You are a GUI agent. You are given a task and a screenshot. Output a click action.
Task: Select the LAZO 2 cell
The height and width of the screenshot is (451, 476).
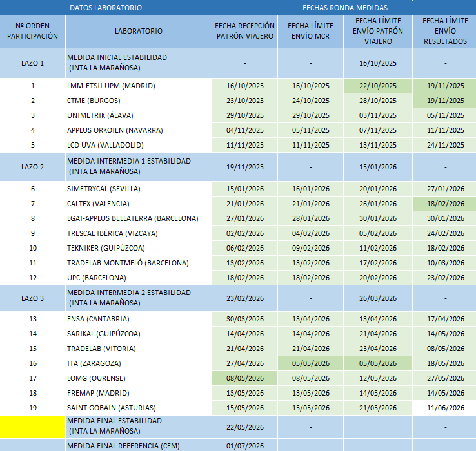pyautogui.click(x=32, y=167)
